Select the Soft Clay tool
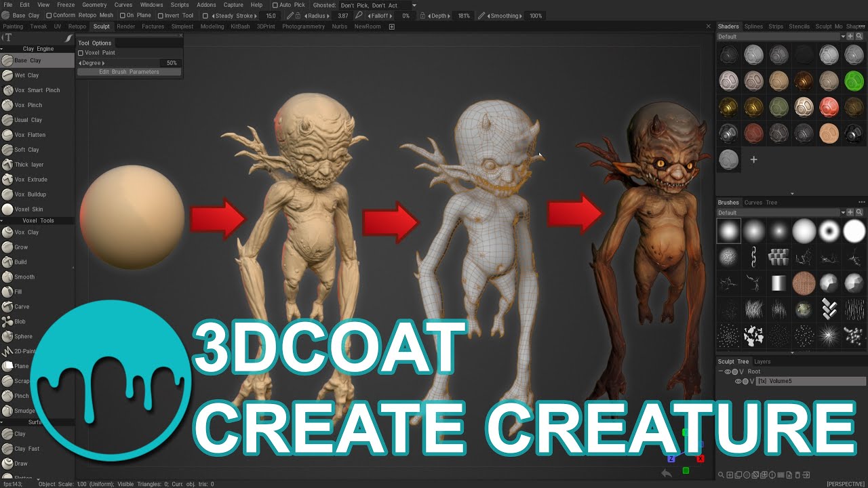 37,150
